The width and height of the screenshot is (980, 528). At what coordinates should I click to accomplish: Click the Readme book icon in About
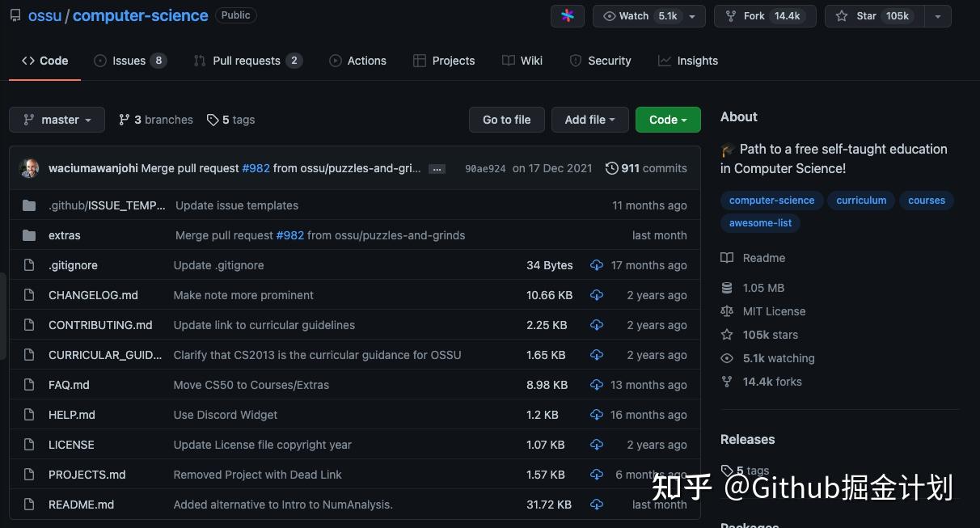[727, 257]
